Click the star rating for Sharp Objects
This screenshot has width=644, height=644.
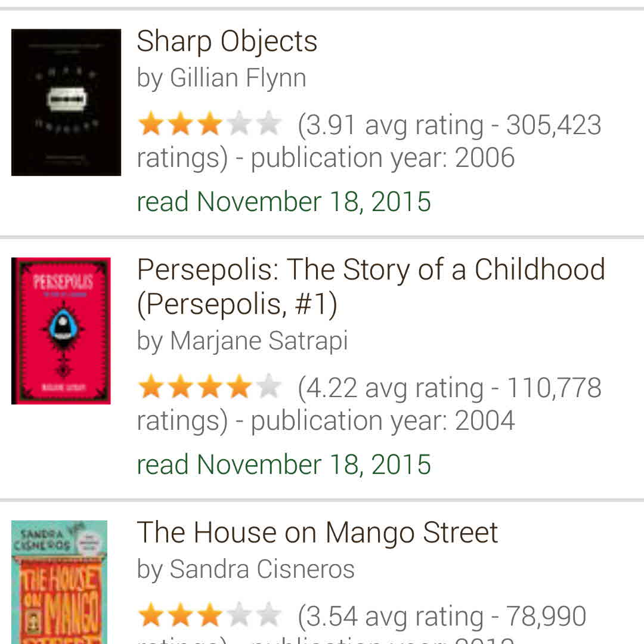(x=209, y=125)
